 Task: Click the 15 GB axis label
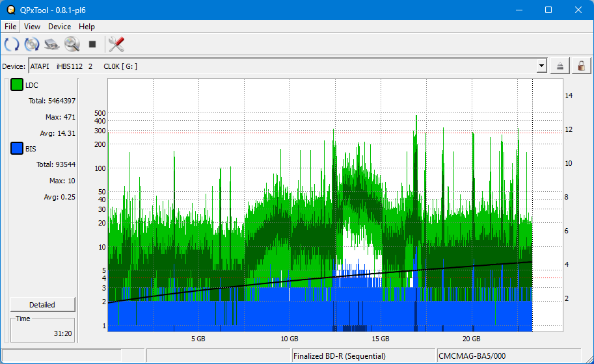[381, 339]
